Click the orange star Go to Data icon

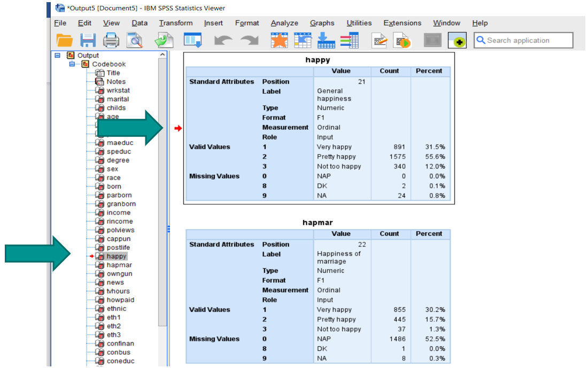point(280,40)
